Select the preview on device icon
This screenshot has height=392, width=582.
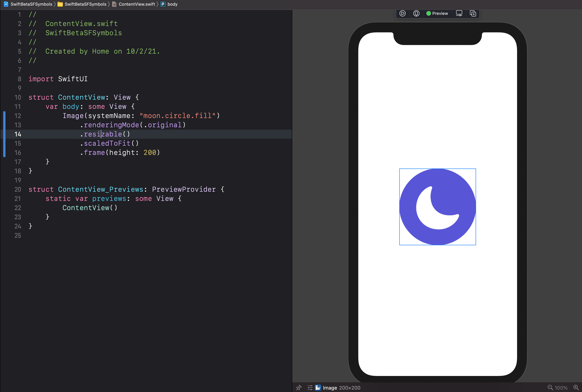click(416, 13)
